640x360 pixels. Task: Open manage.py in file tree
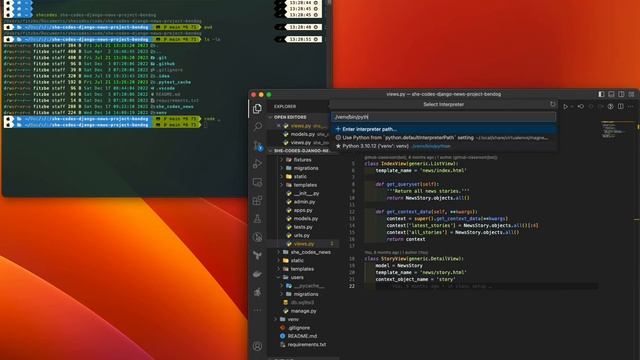click(x=304, y=311)
